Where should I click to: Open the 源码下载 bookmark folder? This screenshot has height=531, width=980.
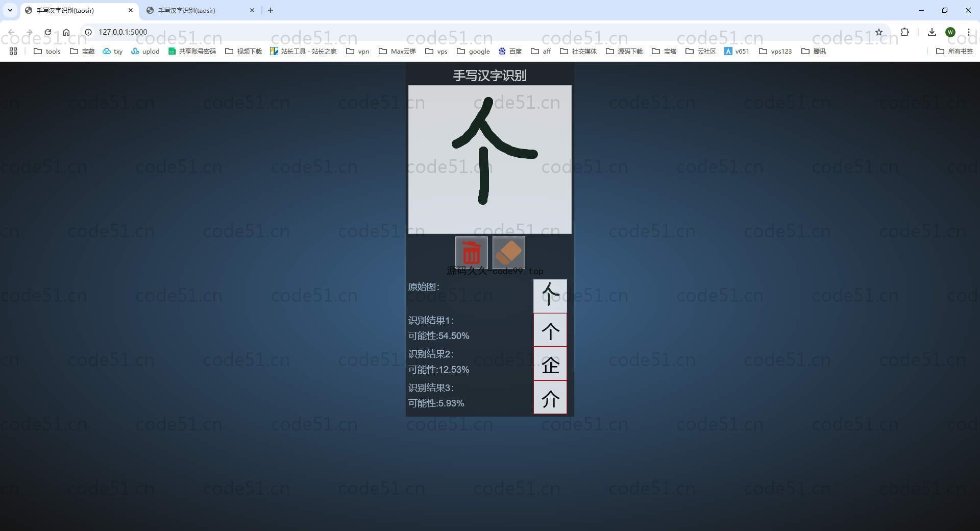(x=624, y=51)
